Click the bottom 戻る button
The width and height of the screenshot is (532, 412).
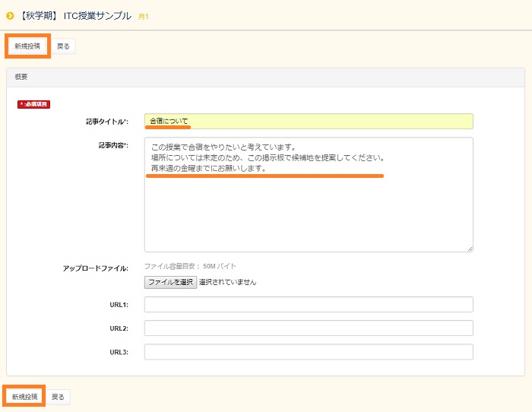(x=59, y=397)
